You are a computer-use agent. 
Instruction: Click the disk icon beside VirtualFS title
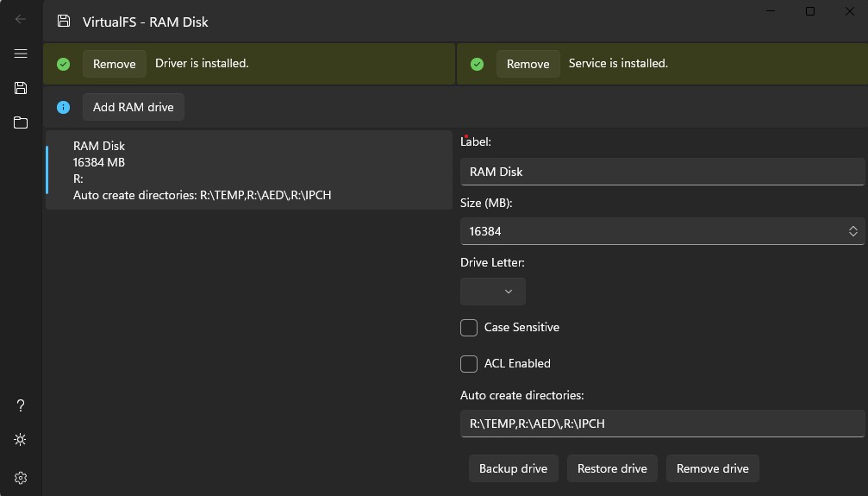64,21
